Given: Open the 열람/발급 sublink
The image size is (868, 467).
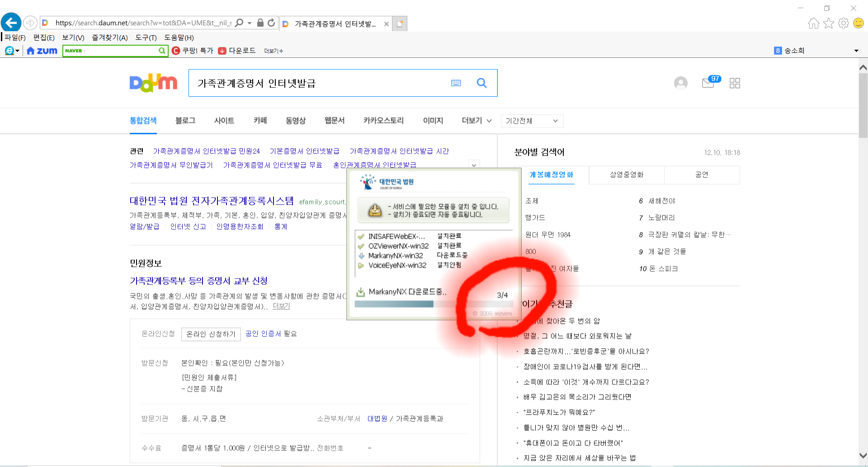Looking at the screenshot, I should tap(145, 226).
